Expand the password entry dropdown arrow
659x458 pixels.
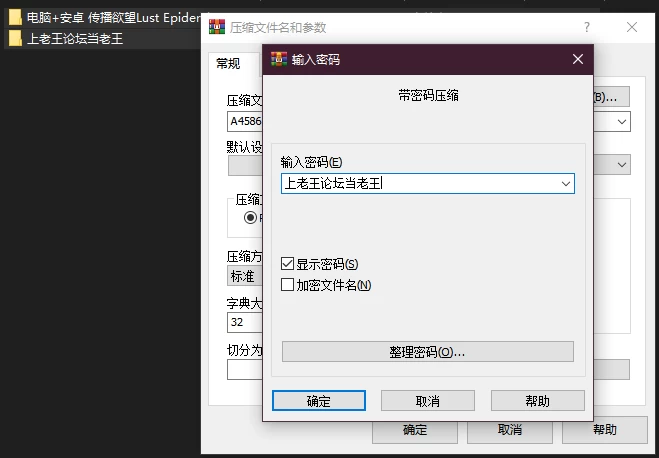click(566, 184)
